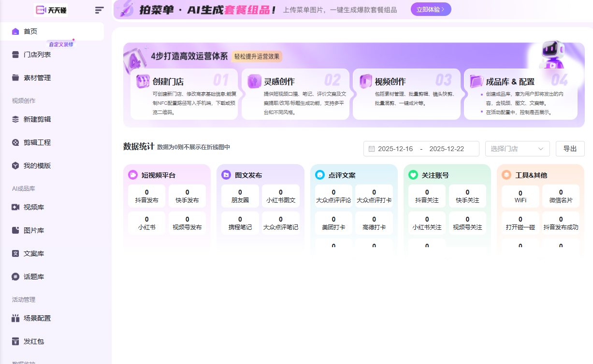Select 新建剪辑 menu entry
The width and height of the screenshot is (593, 364).
tap(52, 119)
